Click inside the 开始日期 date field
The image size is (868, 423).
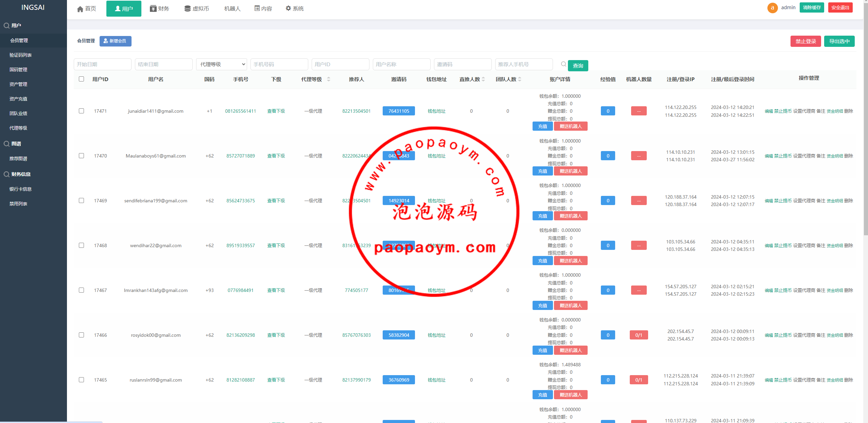click(x=103, y=64)
